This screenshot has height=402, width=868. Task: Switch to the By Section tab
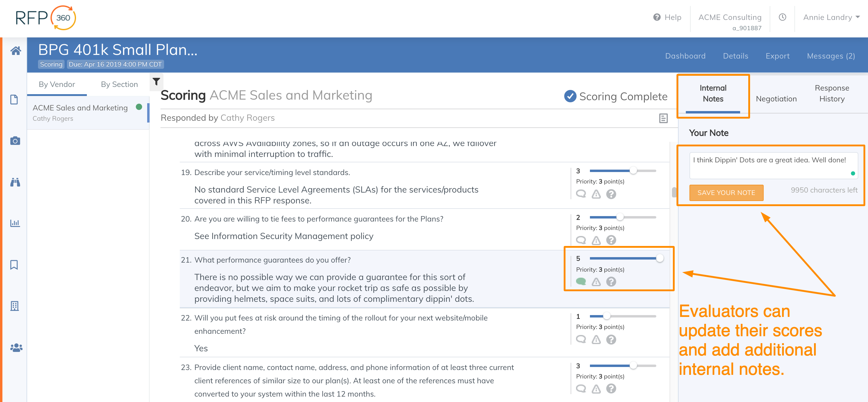119,84
